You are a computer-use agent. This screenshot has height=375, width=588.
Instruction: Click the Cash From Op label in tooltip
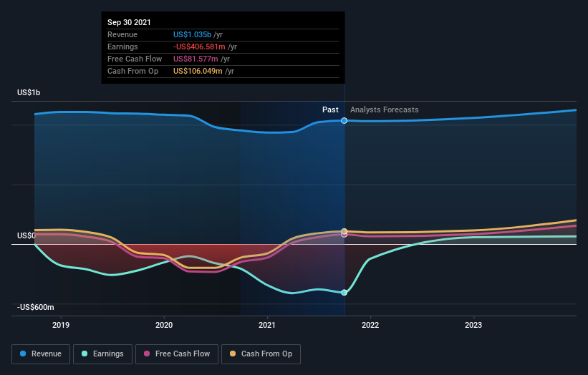(x=132, y=71)
